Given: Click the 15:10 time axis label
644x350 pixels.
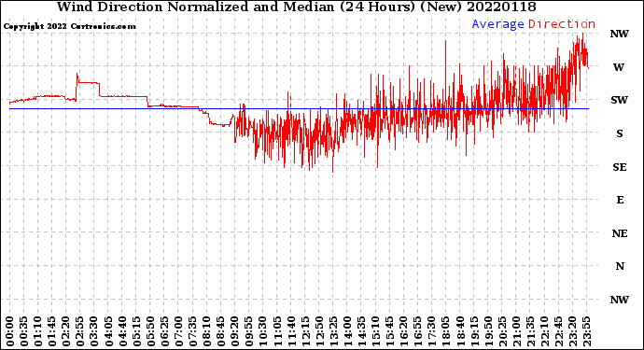Looking at the screenshot, I should 375,331.
